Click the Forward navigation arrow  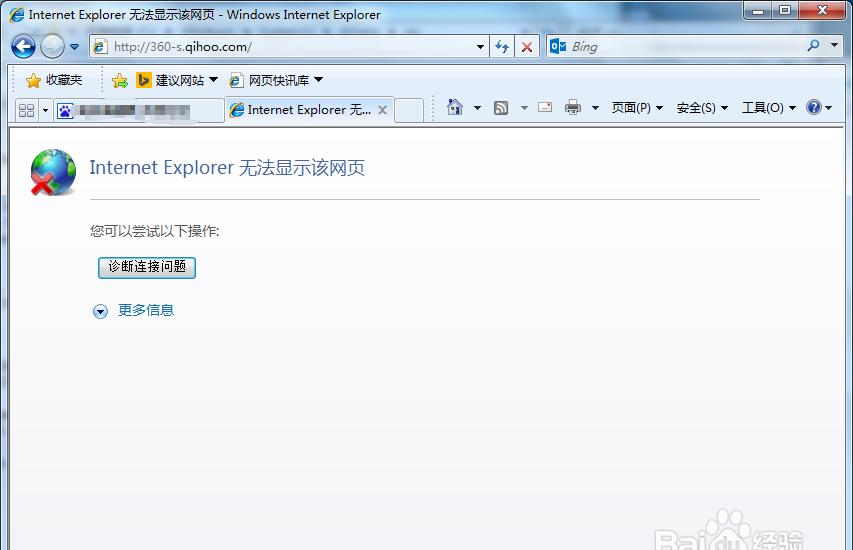pos(52,47)
